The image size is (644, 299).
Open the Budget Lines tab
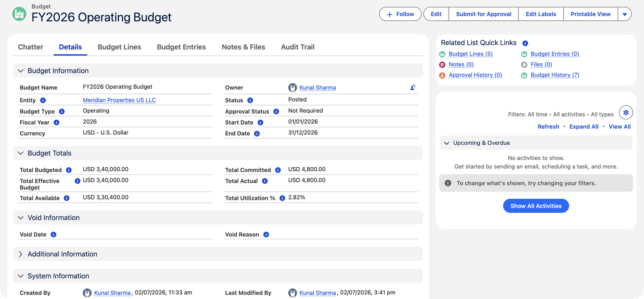[120, 47]
